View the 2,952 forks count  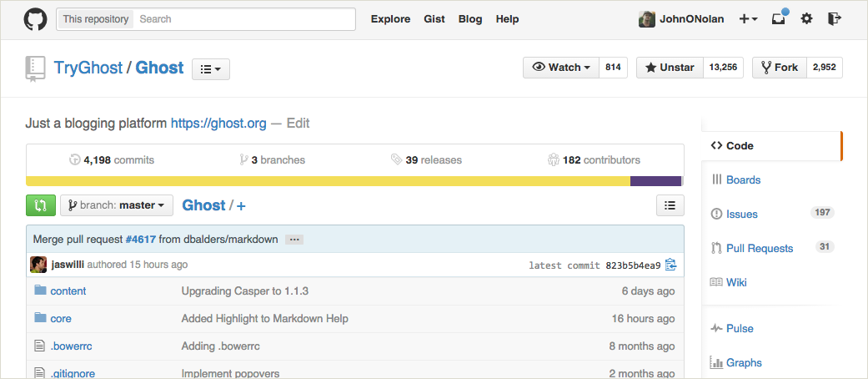(x=825, y=68)
